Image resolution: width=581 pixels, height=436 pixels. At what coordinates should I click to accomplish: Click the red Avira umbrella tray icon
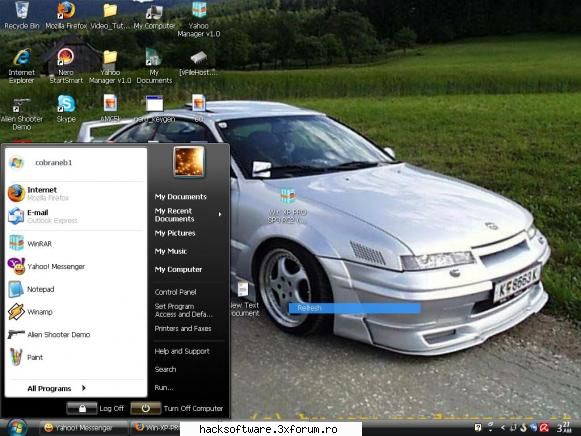pyautogui.click(x=544, y=427)
